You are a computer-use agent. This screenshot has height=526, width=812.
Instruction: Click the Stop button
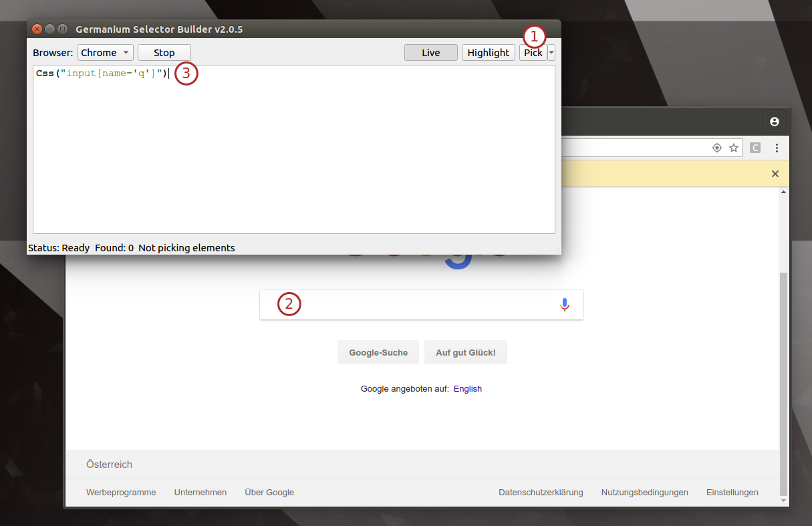coord(164,53)
